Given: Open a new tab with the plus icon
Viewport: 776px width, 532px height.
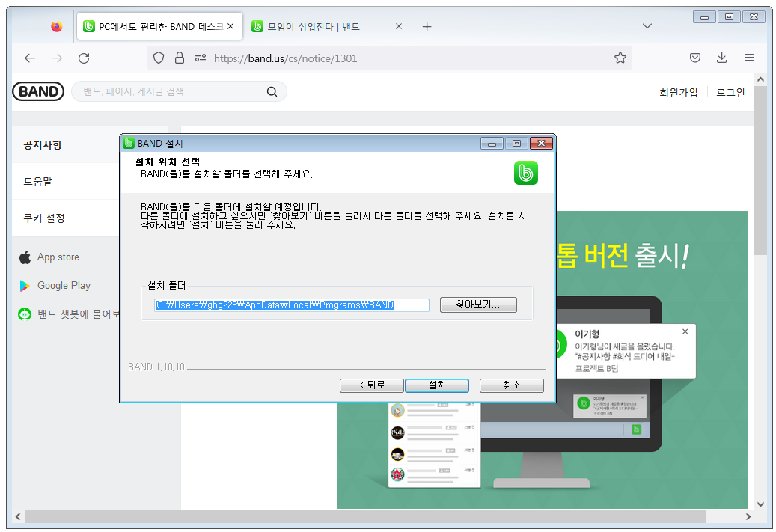Looking at the screenshot, I should [427, 26].
